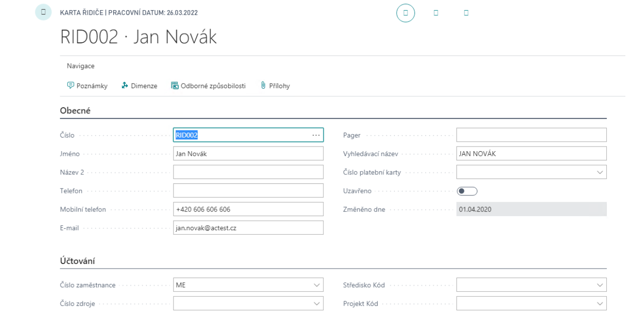The image size is (644, 328).
Task: Click the delete icon in the page header
Action: [466, 13]
